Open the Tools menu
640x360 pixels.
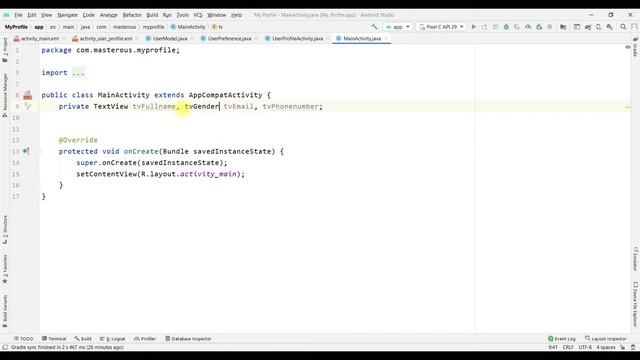tap(182, 15)
